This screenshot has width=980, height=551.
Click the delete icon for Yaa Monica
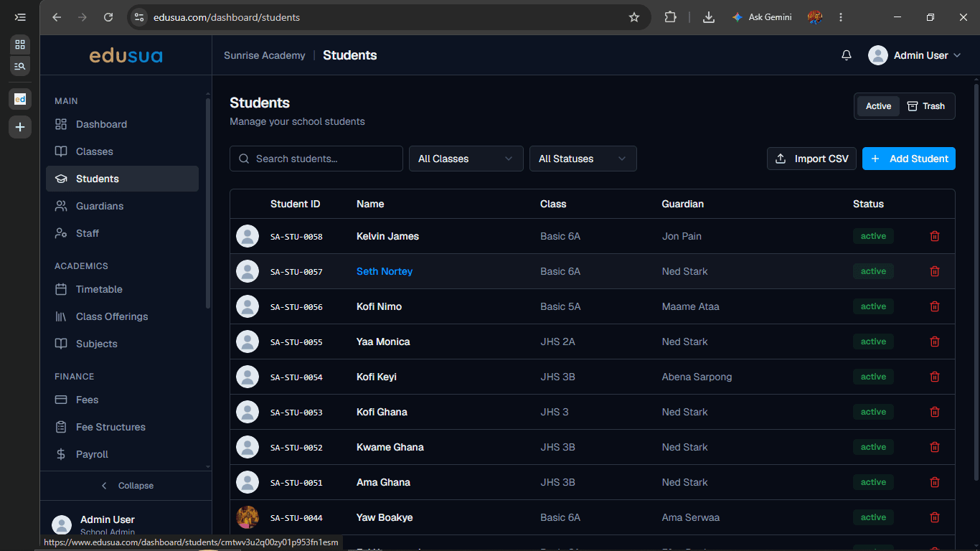(934, 342)
